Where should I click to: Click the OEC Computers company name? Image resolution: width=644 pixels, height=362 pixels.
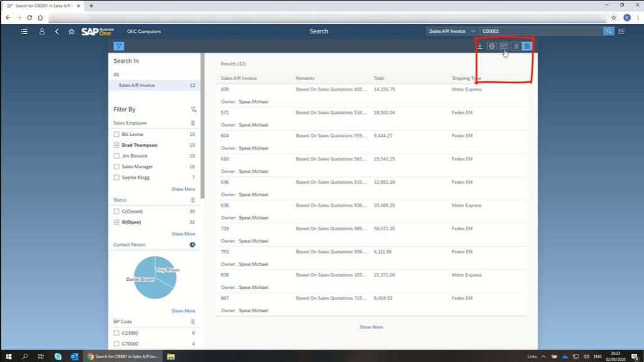point(144,31)
